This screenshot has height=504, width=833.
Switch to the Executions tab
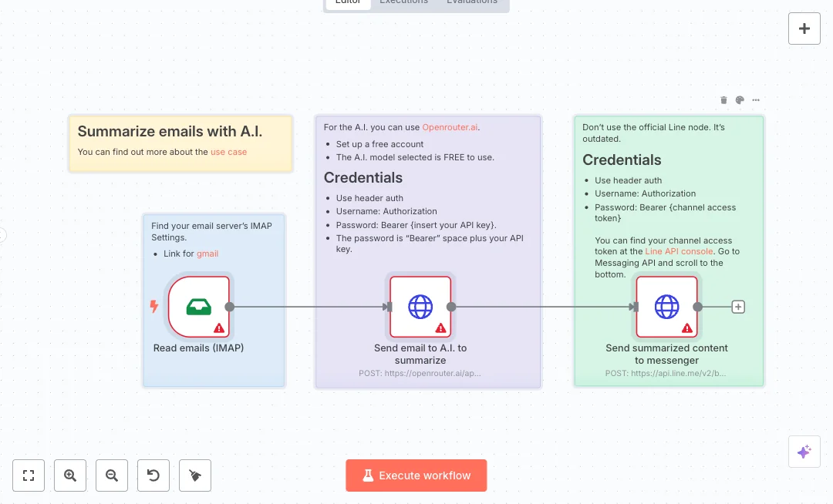403,2
